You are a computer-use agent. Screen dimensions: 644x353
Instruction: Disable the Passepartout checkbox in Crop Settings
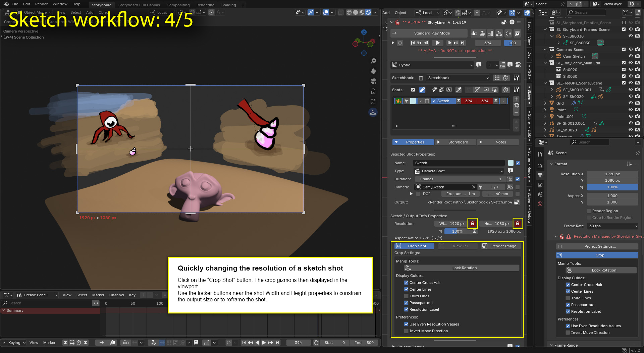pos(406,303)
